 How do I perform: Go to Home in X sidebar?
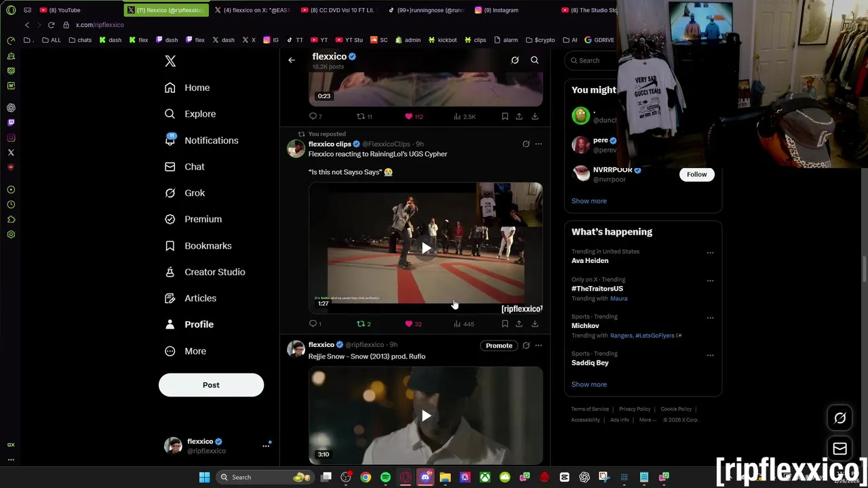pyautogui.click(x=188, y=87)
